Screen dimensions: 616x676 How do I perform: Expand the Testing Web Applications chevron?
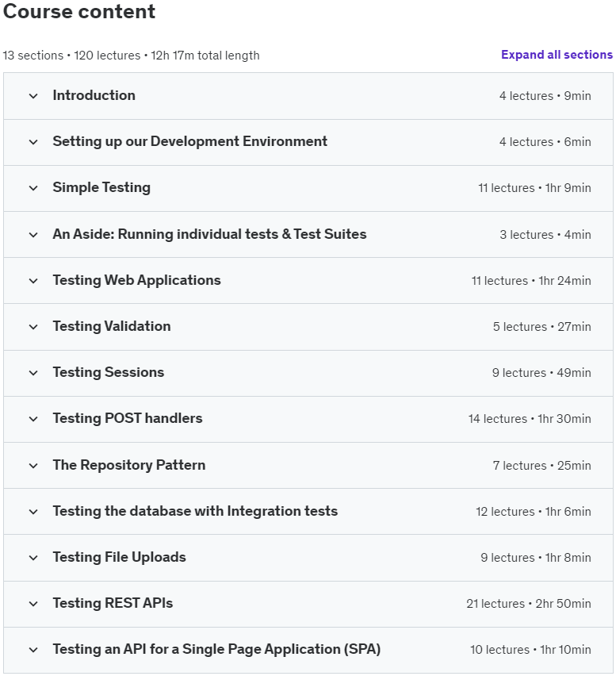click(x=33, y=281)
